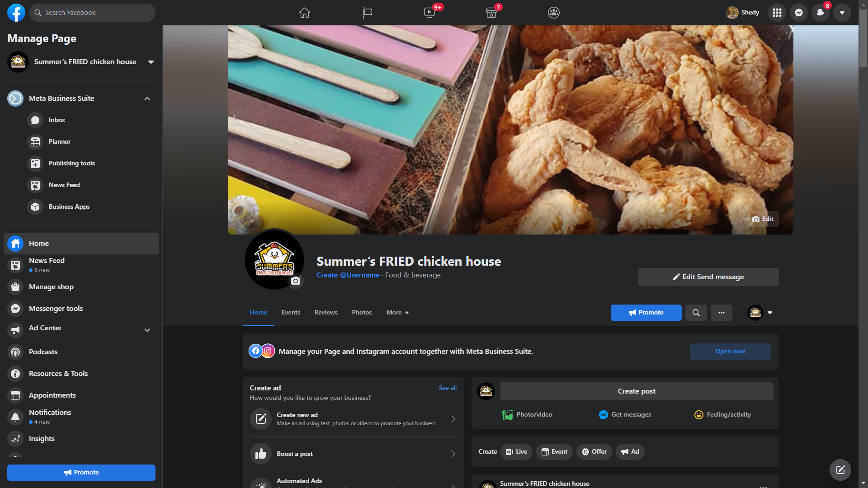Open the page switcher dropdown arrow
868x488 pixels.
coord(151,62)
